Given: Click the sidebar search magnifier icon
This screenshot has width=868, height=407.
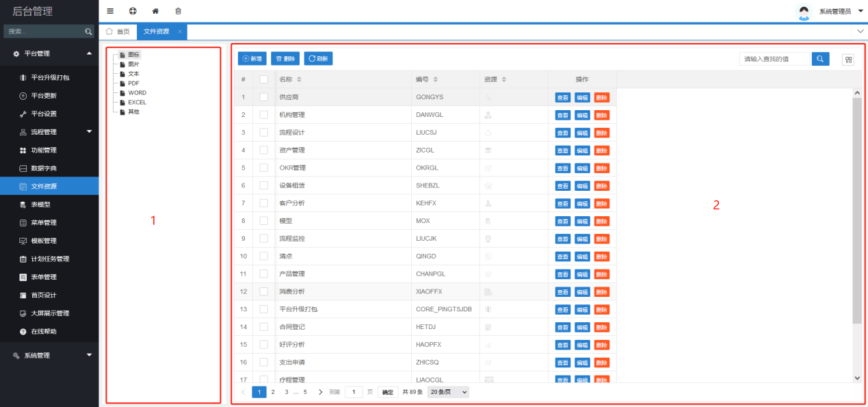Looking at the screenshot, I should coord(88,31).
